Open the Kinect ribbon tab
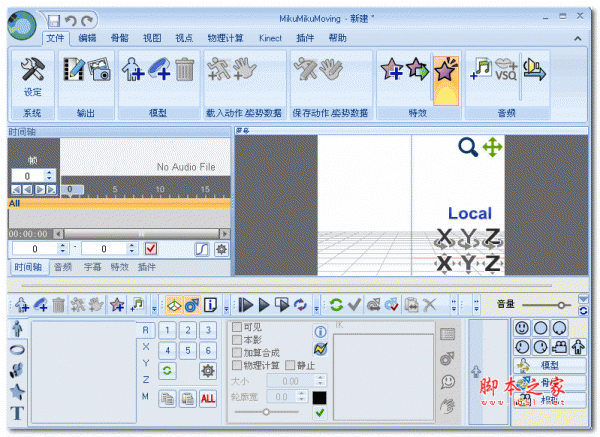 270,38
